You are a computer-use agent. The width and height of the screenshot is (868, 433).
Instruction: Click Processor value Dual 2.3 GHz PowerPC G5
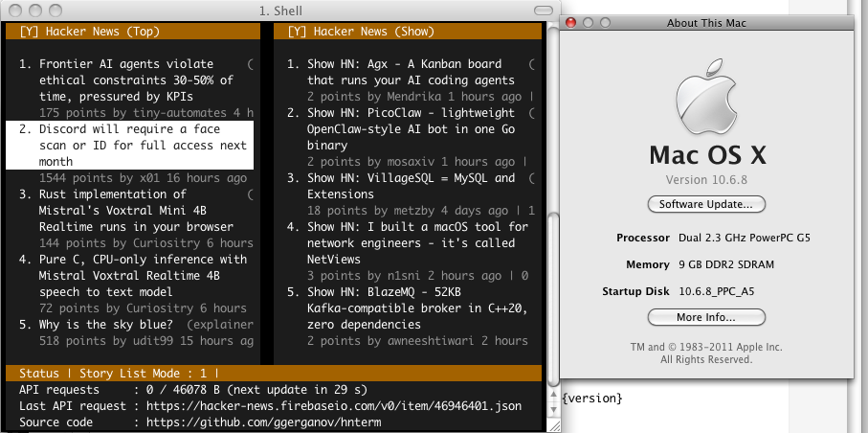[745, 238]
